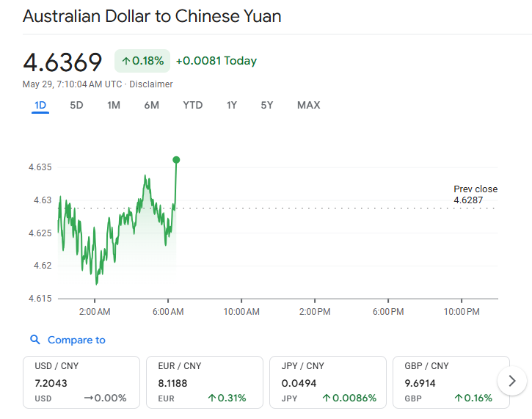Click the Prev close 4.6287 label

coord(475,194)
